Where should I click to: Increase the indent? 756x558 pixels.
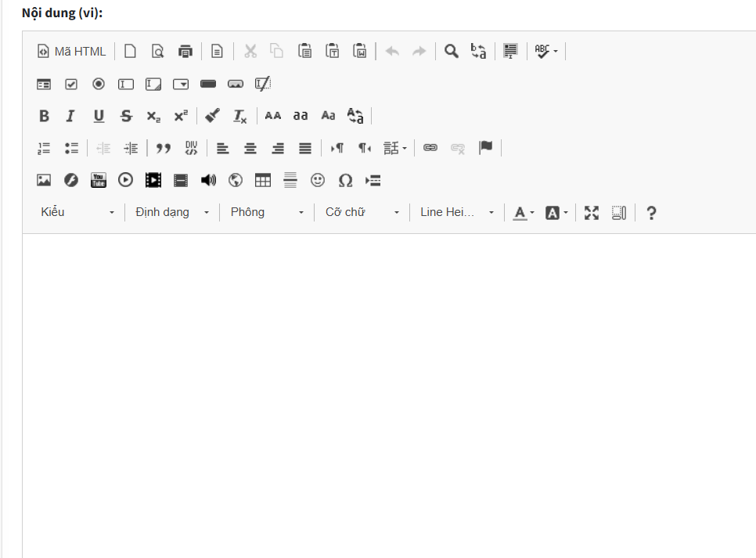tap(131, 148)
